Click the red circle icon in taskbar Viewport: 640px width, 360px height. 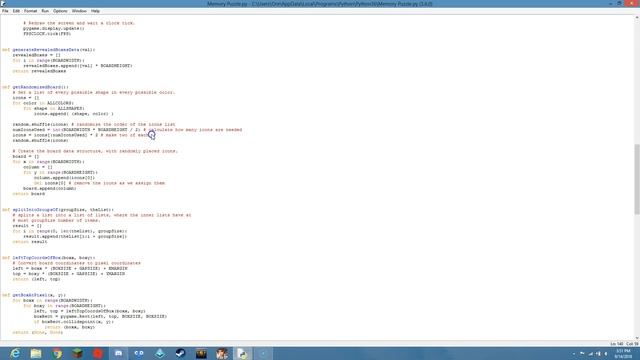point(98,353)
